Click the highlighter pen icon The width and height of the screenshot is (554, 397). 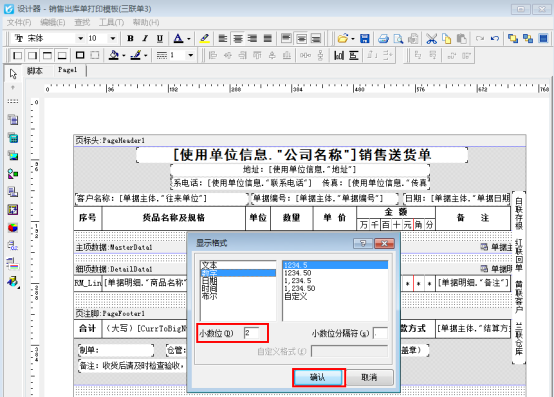pyautogui.click(x=205, y=38)
